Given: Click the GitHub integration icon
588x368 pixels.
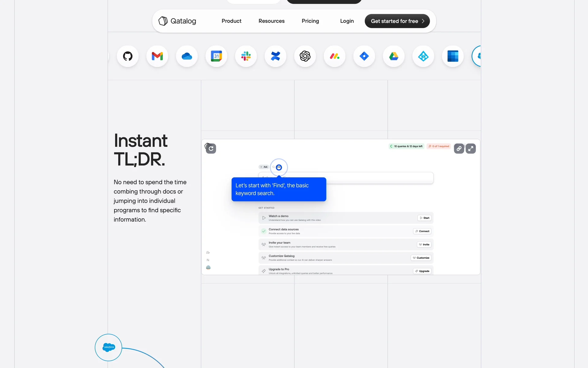Looking at the screenshot, I should tap(128, 56).
